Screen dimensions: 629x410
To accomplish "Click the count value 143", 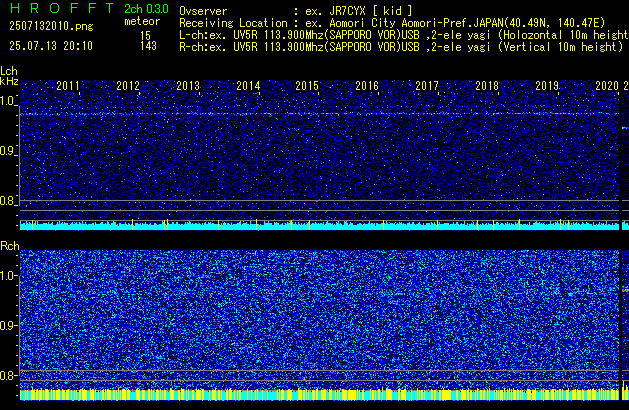I will tap(148, 46).
